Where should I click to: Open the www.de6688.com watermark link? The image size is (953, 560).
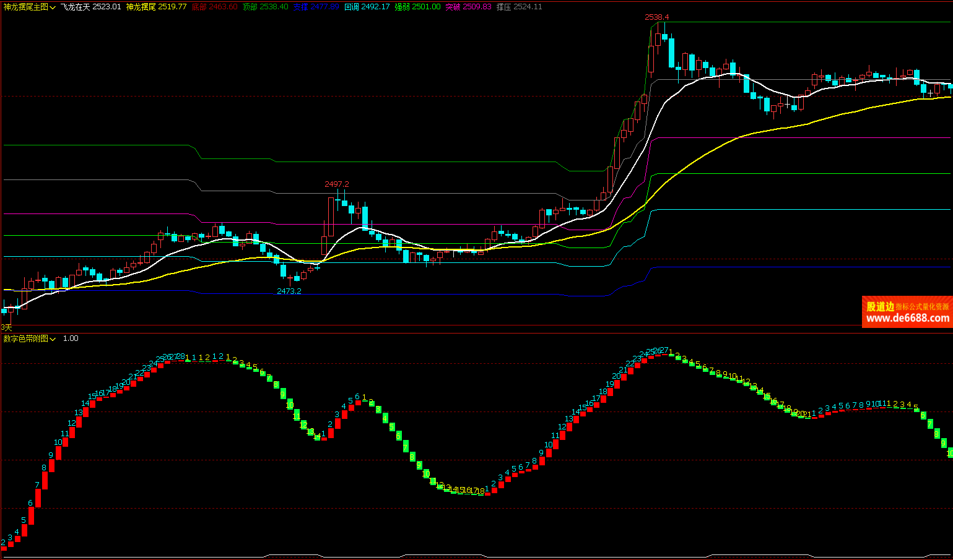coord(907,318)
